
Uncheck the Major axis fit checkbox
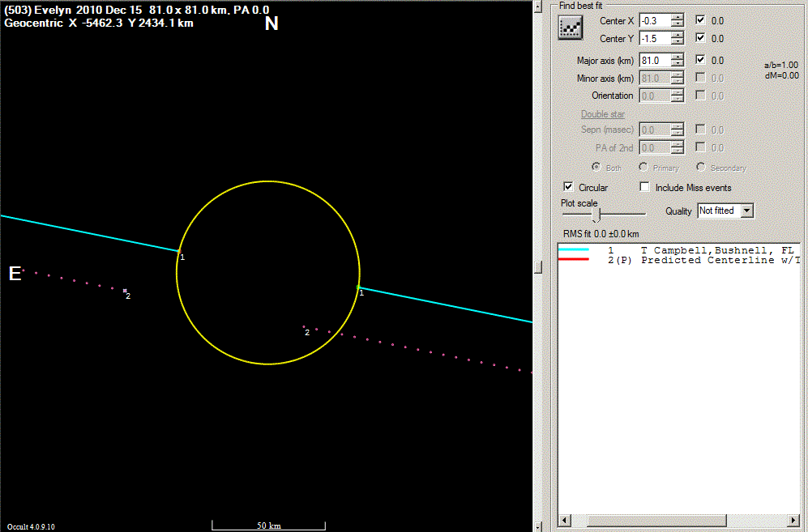click(701, 60)
